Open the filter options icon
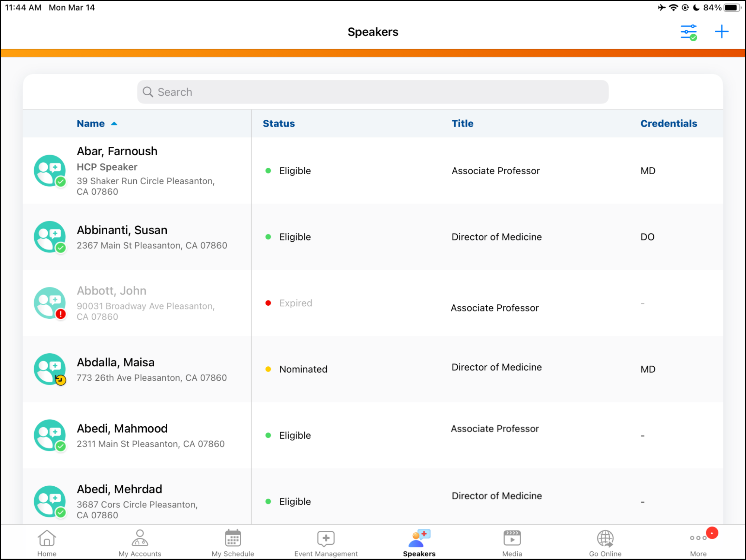The width and height of the screenshot is (746, 560). [x=688, y=32]
